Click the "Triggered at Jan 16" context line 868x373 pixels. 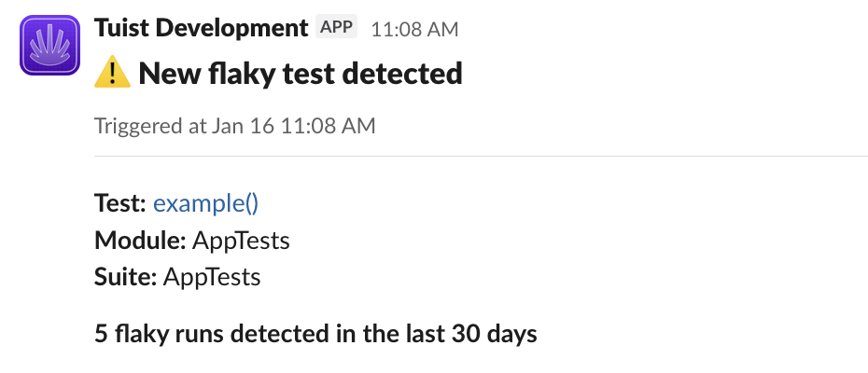pos(235,125)
